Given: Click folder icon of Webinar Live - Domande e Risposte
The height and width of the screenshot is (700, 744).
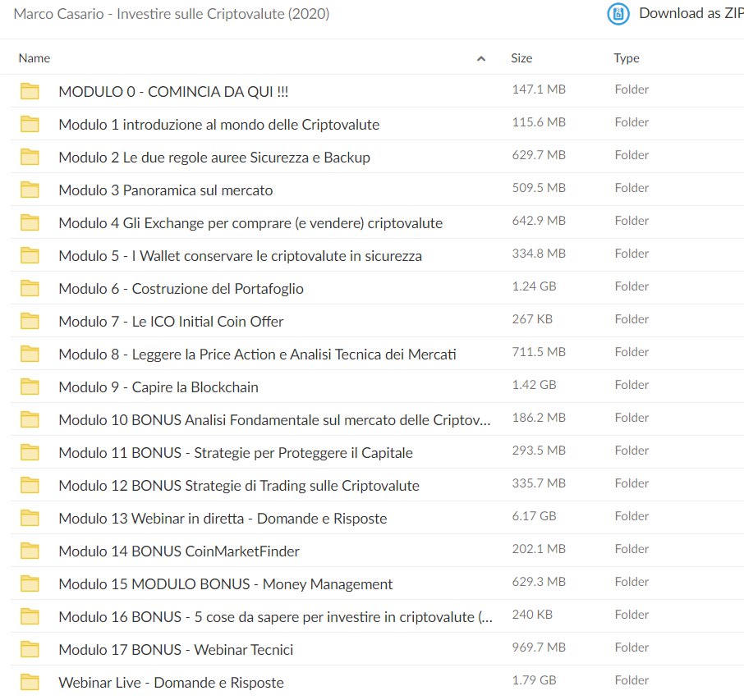Looking at the screenshot, I should point(30,682).
